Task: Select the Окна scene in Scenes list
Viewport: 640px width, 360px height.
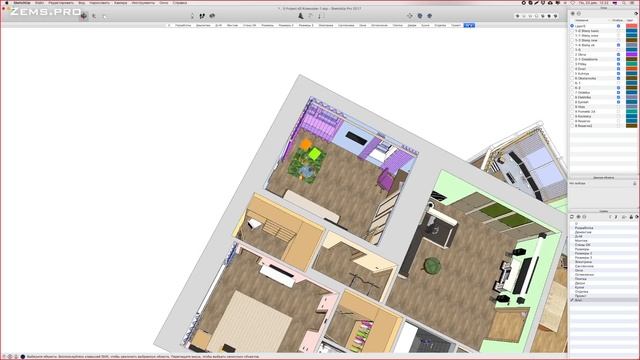Action: (x=579, y=271)
